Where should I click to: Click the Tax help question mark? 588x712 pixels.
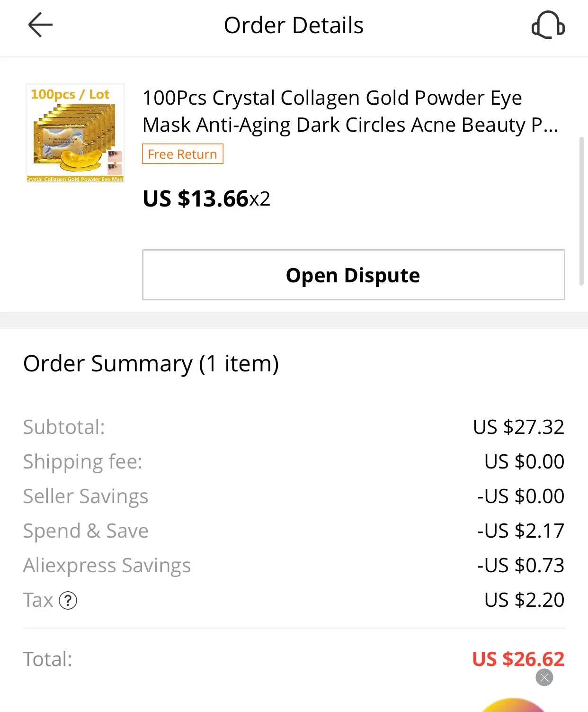tap(68, 600)
